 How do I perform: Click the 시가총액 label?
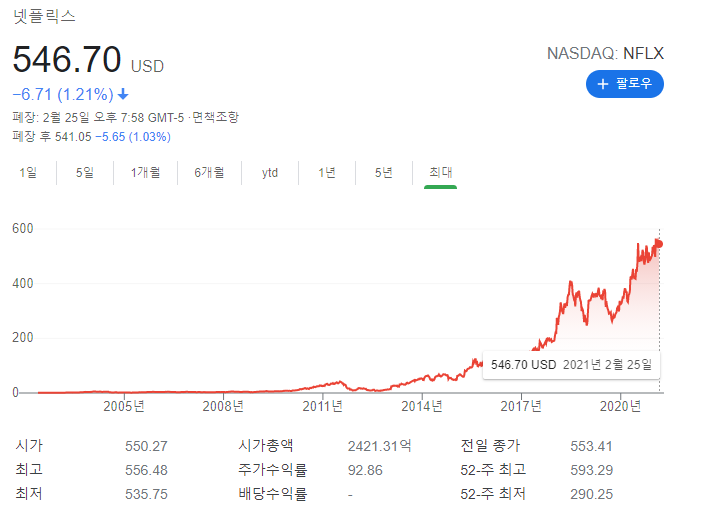265,445
